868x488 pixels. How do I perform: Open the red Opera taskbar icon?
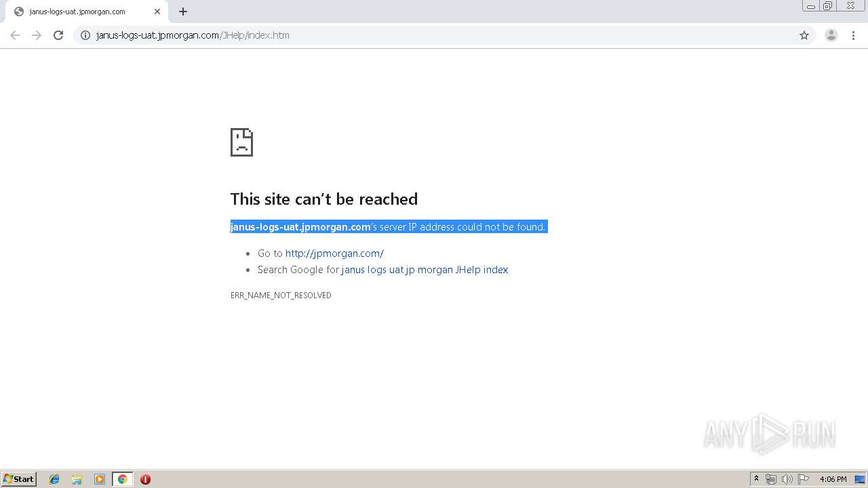pyautogui.click(x=145, y=479)
